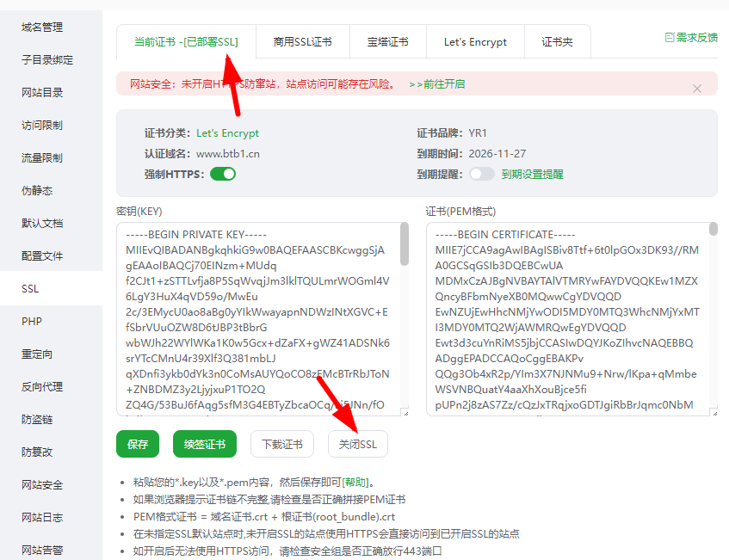The image size is (729, 560).
Task: Switch to the 当前证书 tab
Action: point(186,42)
